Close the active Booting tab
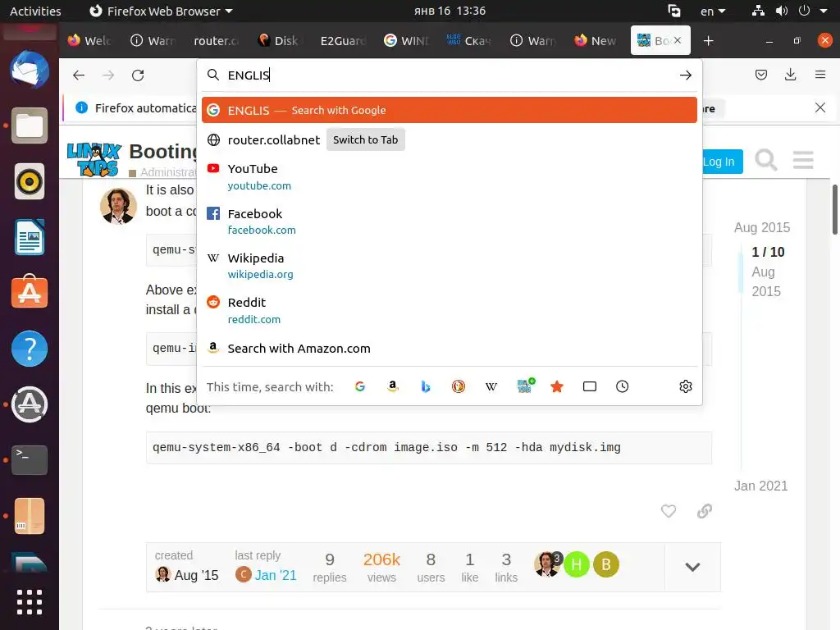The image size is (840, 630). pos(678,41)
